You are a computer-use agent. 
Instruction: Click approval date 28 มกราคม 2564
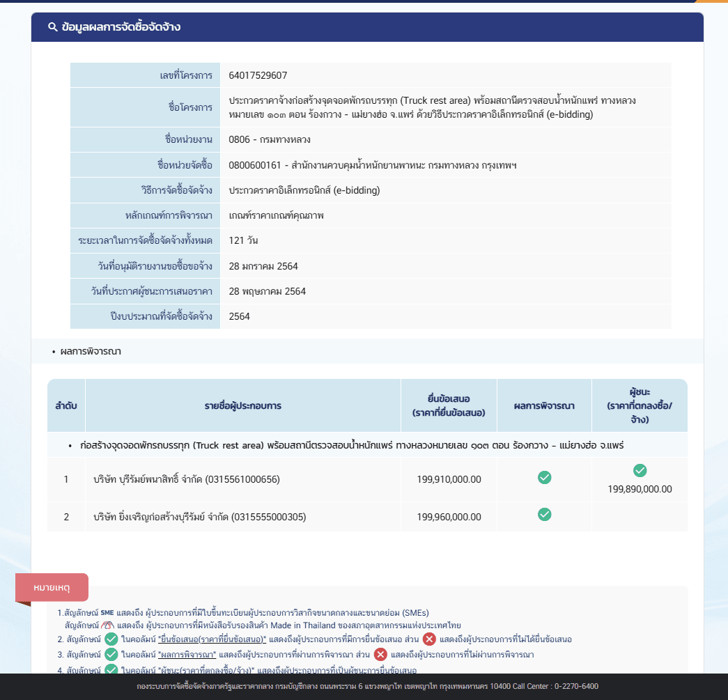pyautogui.click(x=263, y=266)
